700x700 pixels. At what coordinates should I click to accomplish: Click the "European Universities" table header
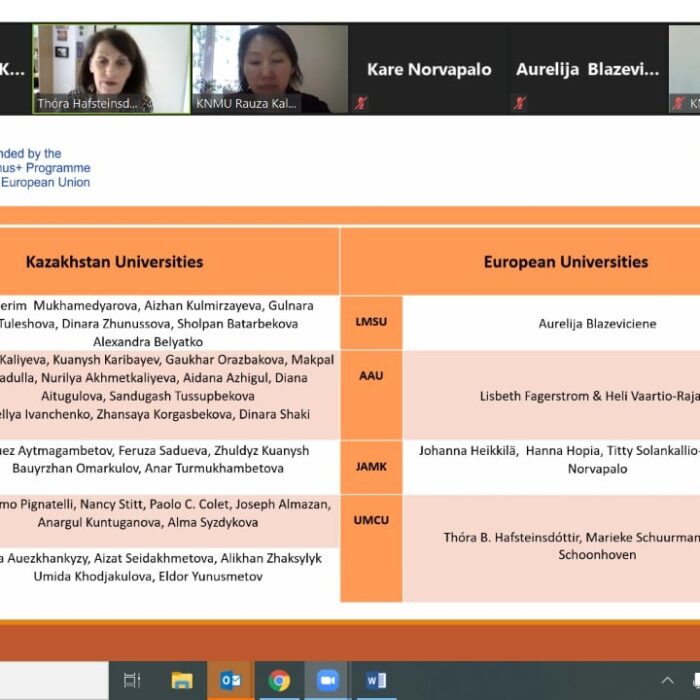pos(565,262)
